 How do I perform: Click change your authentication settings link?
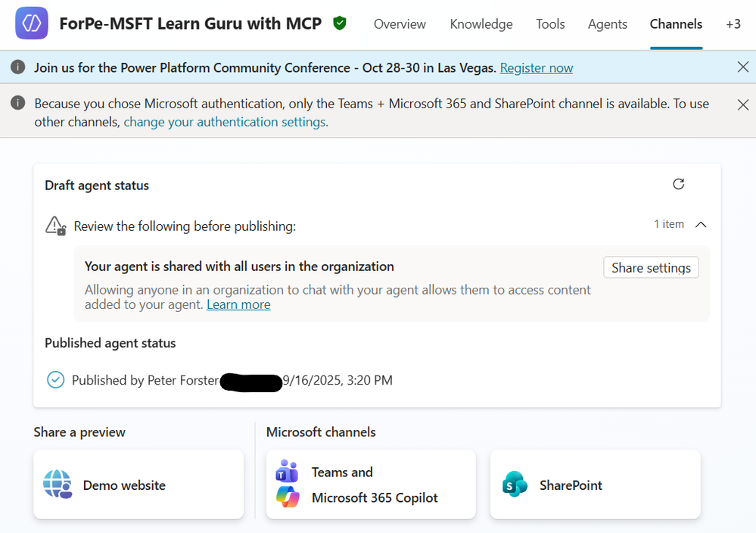226,122
